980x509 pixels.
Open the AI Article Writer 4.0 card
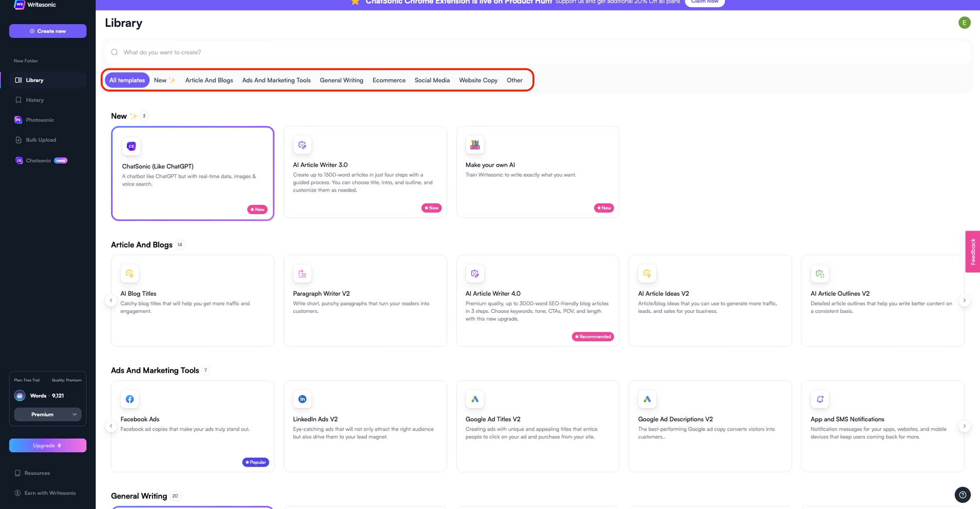pos(537,300)
